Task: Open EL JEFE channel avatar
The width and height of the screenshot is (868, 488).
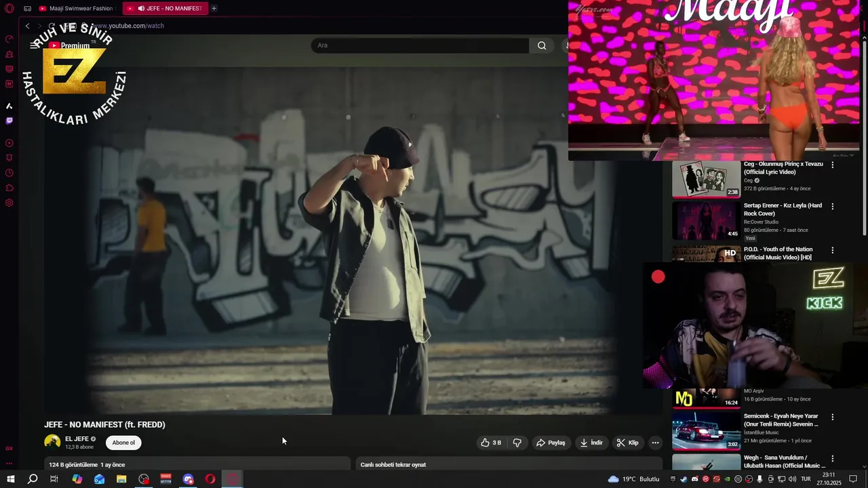Action: pos(52,443)
